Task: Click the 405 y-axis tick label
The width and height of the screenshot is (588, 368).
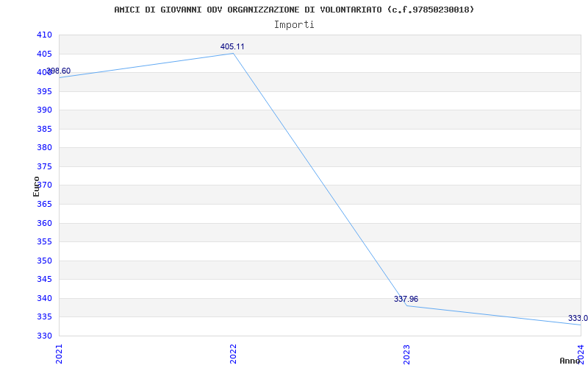Action: 44,54
